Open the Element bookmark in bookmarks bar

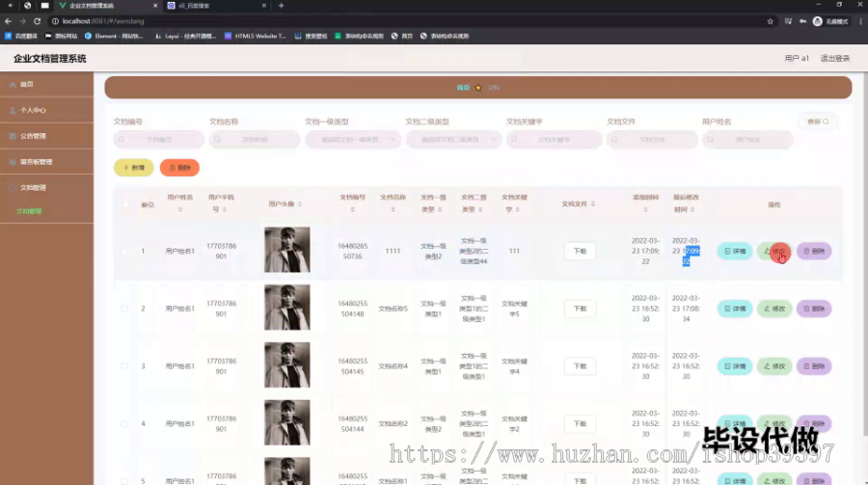click(114, 36)
